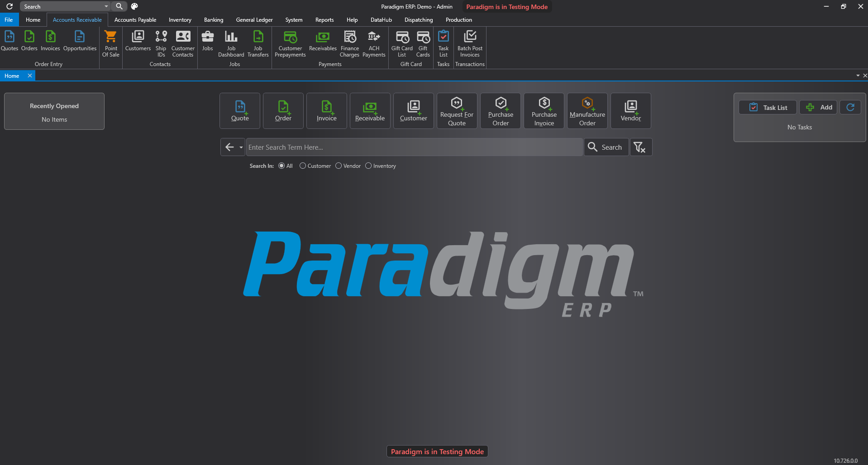Go back with the left arrow button

pyautogui.click(x=229, y=147)
